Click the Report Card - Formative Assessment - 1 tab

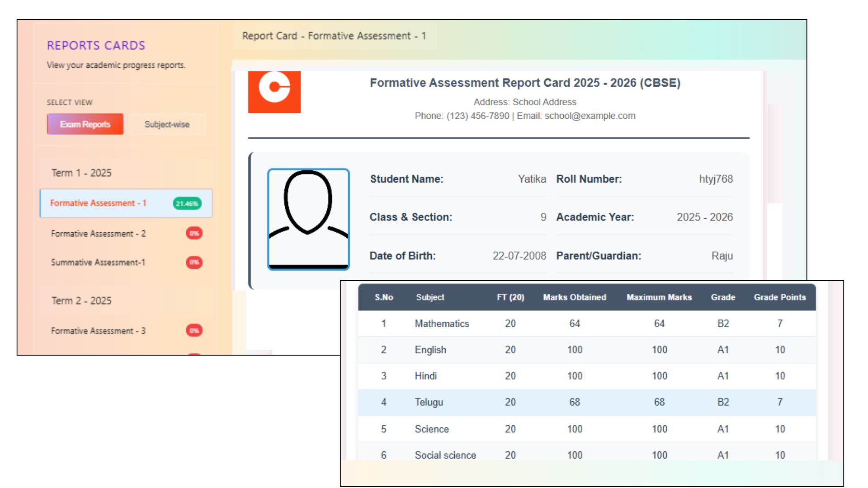coord(334,36)
